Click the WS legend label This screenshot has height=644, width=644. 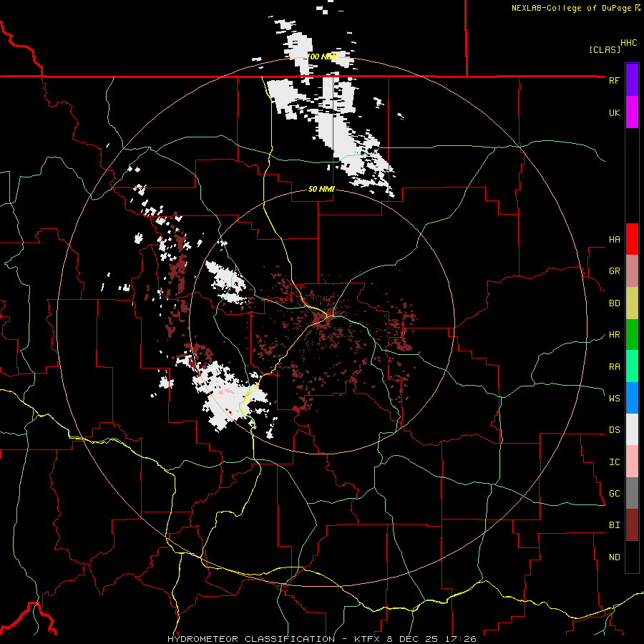(x=614, y=398)
